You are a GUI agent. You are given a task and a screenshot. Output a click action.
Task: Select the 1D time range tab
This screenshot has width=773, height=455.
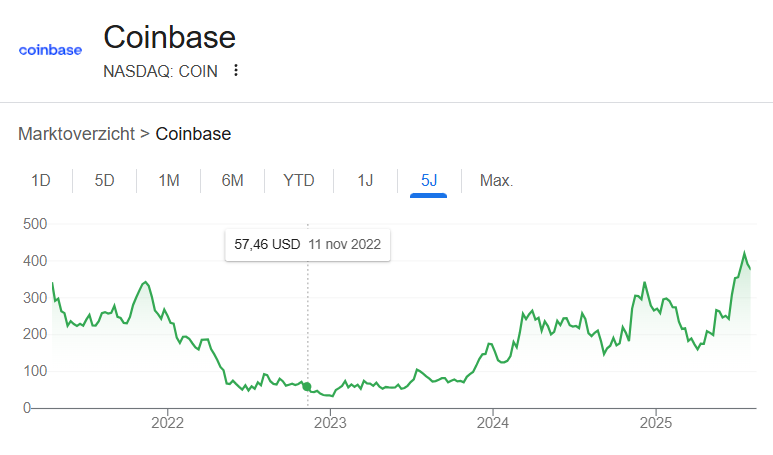coord(41,181)
